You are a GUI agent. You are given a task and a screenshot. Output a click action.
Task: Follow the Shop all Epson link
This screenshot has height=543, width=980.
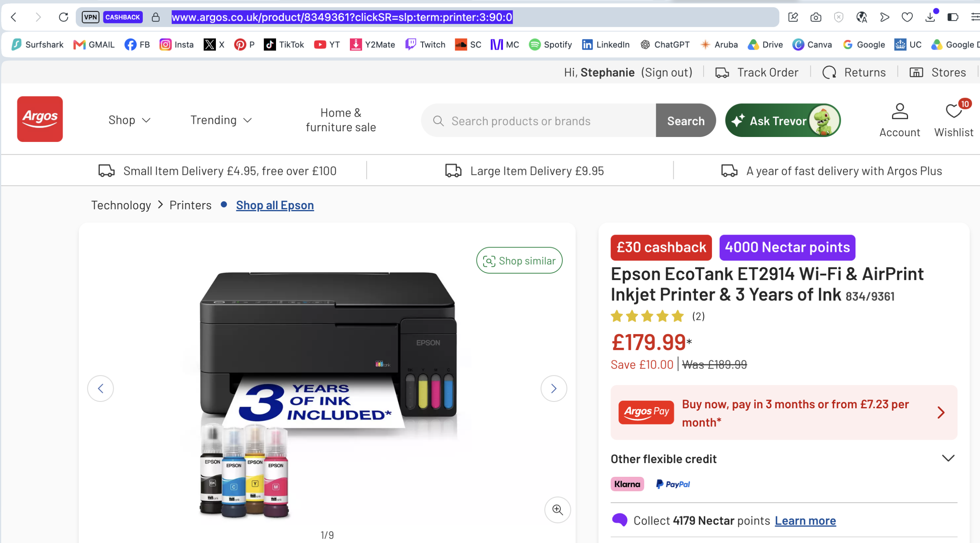275,205
